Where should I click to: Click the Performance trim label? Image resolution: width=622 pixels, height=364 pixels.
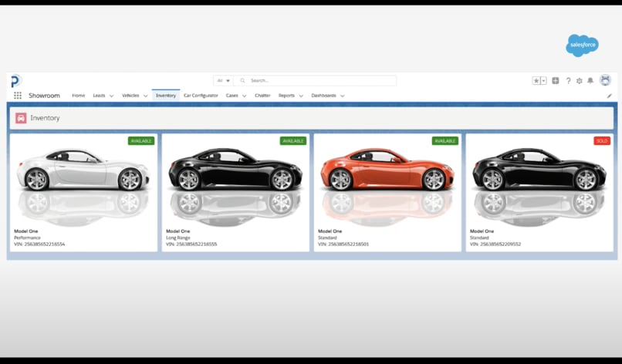[27, 238]
